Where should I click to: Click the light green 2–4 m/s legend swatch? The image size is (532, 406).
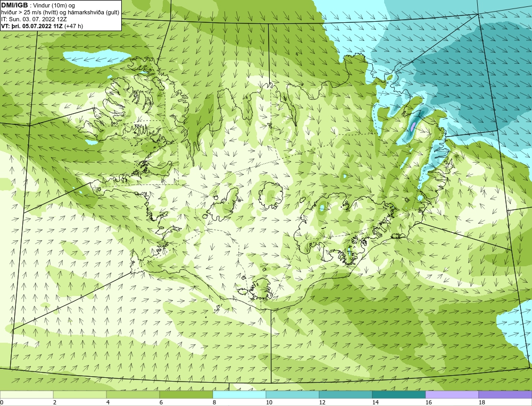(x=80, y=394)
